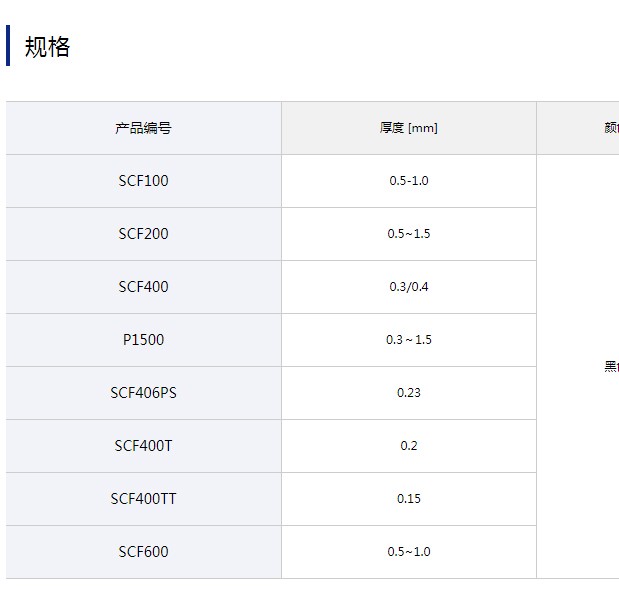
Task: Select the SCF400 product cell
Action: (143, 287)
